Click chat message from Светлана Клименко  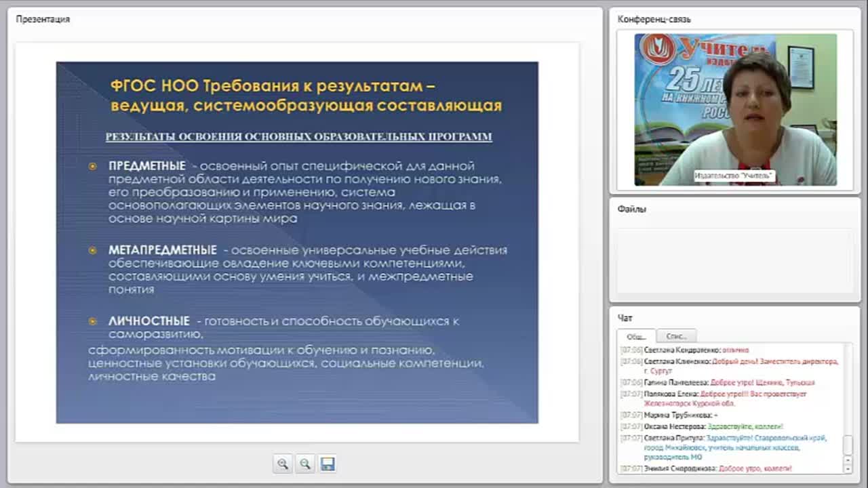(x=730, y=366)
